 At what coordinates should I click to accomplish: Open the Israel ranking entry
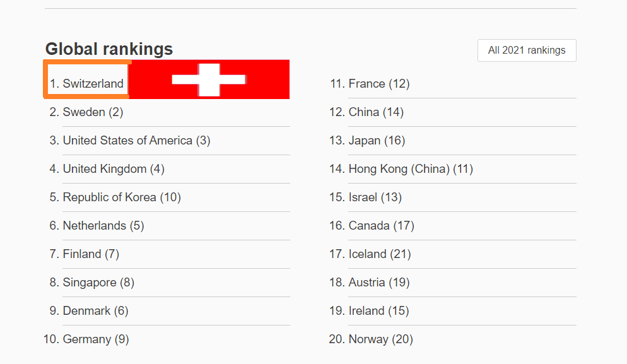tap(375, 197)
